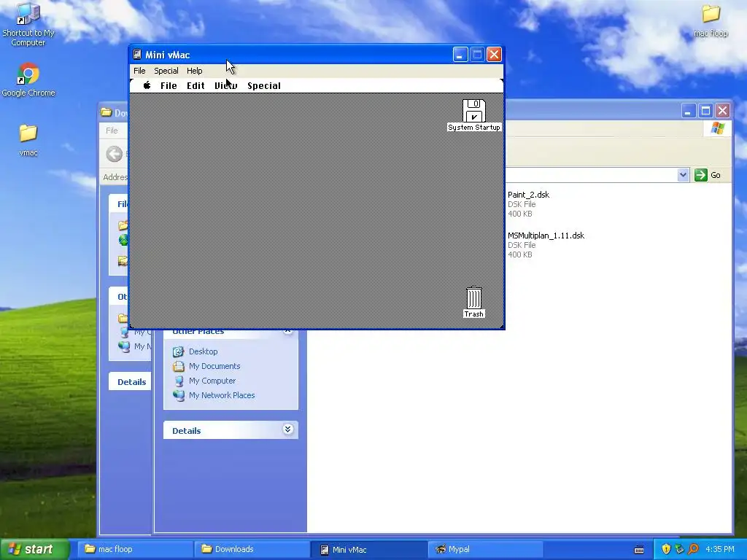
Task: Open Special menu in Mini vMac host menubar
Action: coord(166,71)
